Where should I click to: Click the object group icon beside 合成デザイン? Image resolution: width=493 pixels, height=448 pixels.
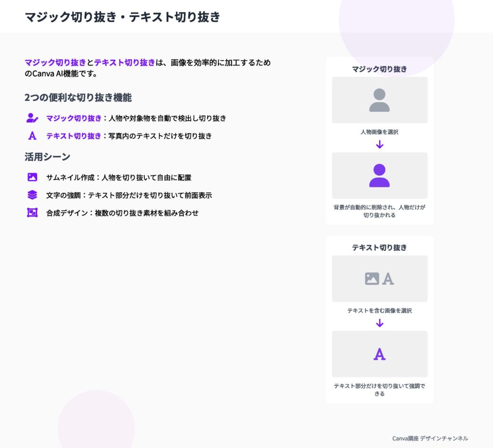pos(32,213)
